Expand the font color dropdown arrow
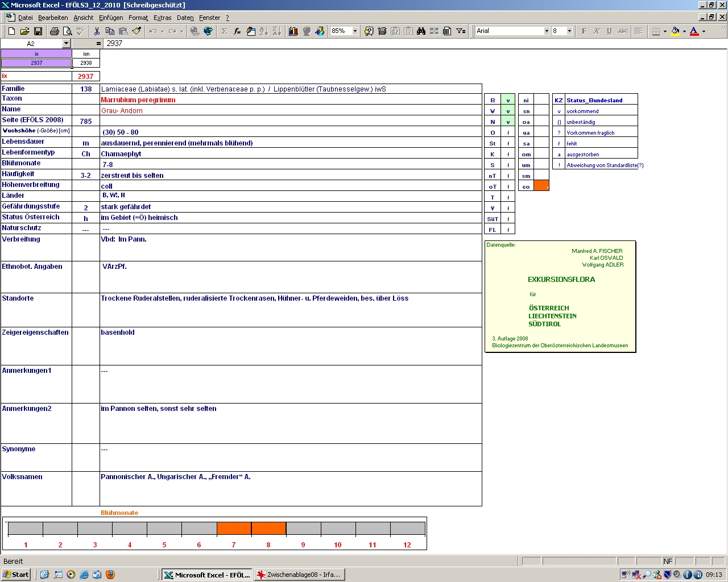 point(704,31)
